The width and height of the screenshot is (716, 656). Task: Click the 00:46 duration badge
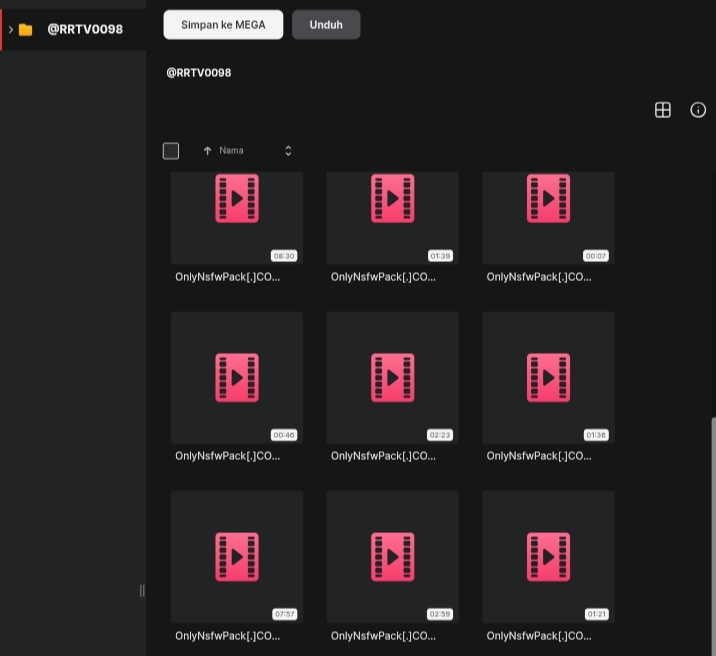(x=284, y=435)
